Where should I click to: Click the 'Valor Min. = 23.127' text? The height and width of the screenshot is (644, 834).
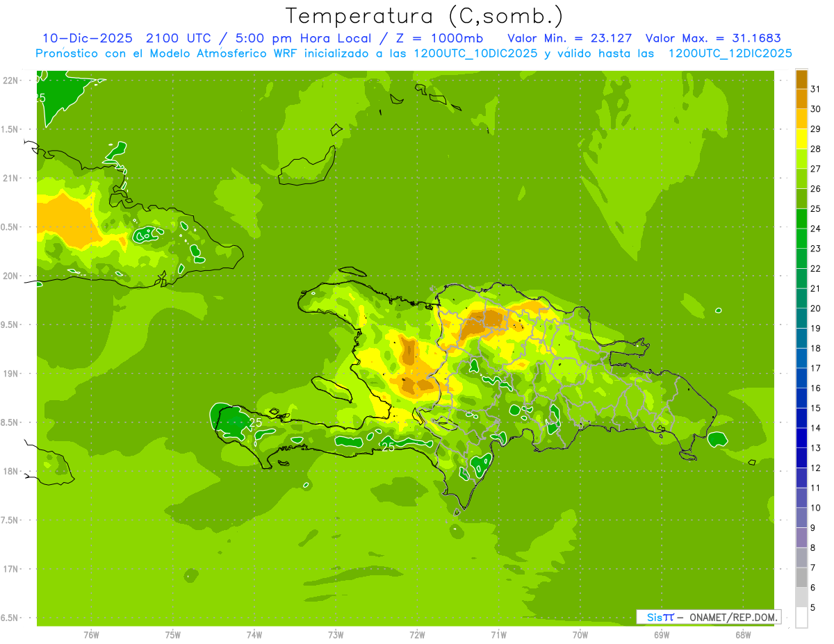pos(569,38)
